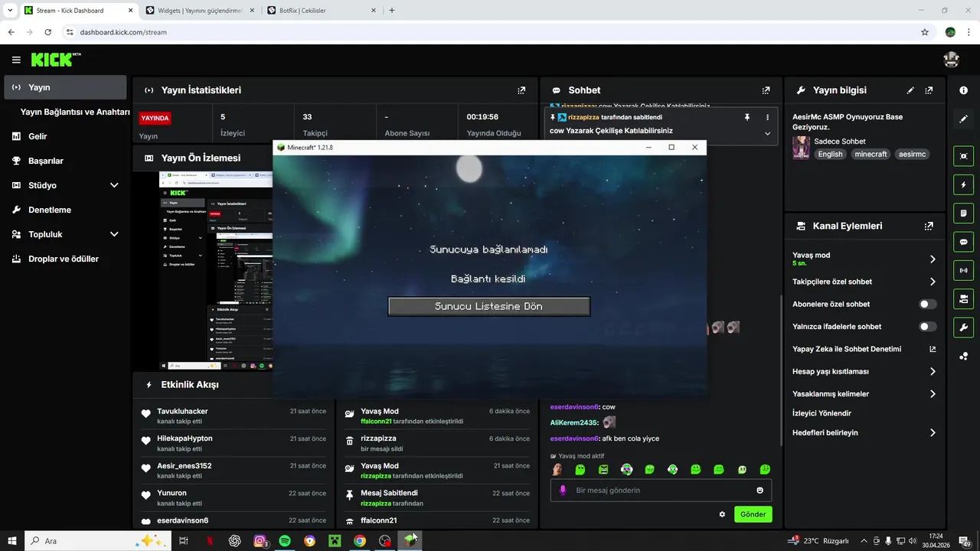
Task: Pop out the Kanal Eylemleri panel
Action: 929,227
